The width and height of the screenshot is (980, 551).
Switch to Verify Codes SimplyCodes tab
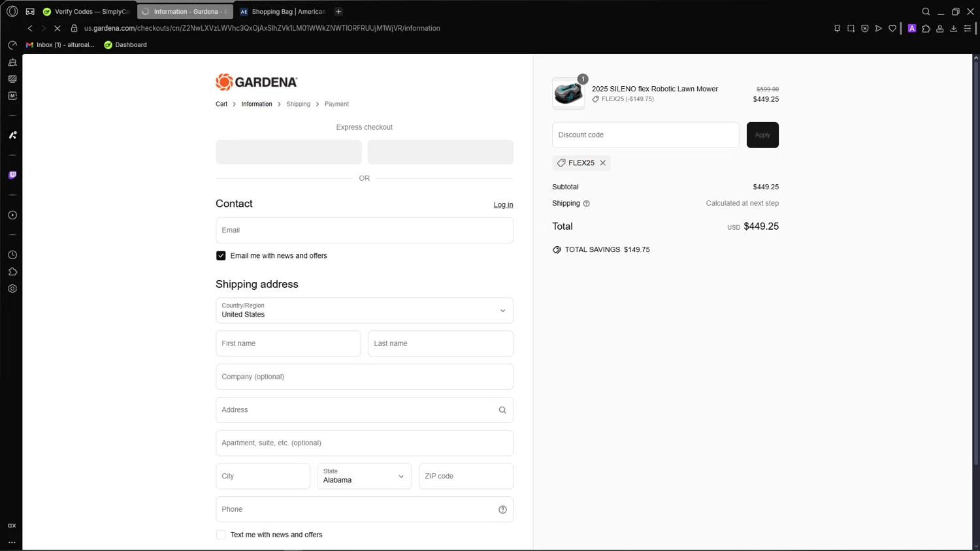[86, 12]
